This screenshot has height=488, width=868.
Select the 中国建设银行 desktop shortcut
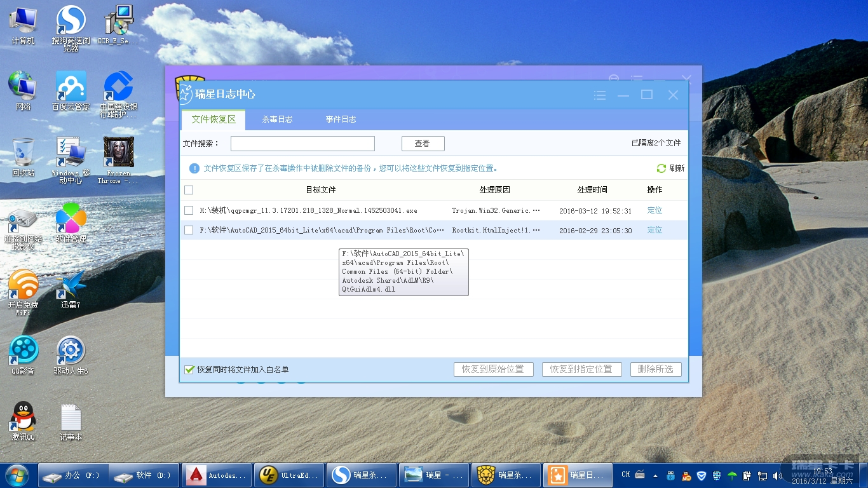pos(118,94)
